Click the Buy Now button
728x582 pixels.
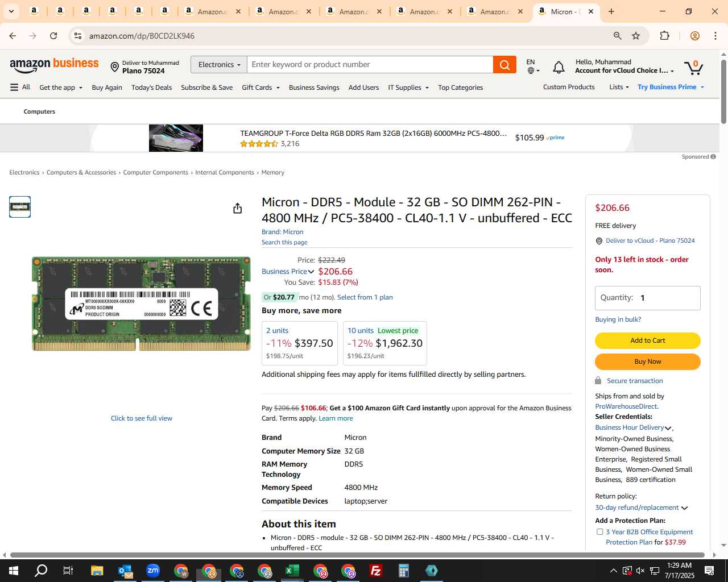pyautogui.click(x=647, y=361)
